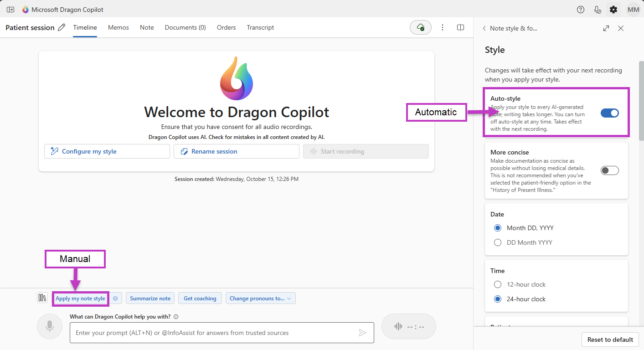Viewport: 644px width, 350px height.
Task: Turn off the Auto-style toggle
Action: [x=609, y=113]
